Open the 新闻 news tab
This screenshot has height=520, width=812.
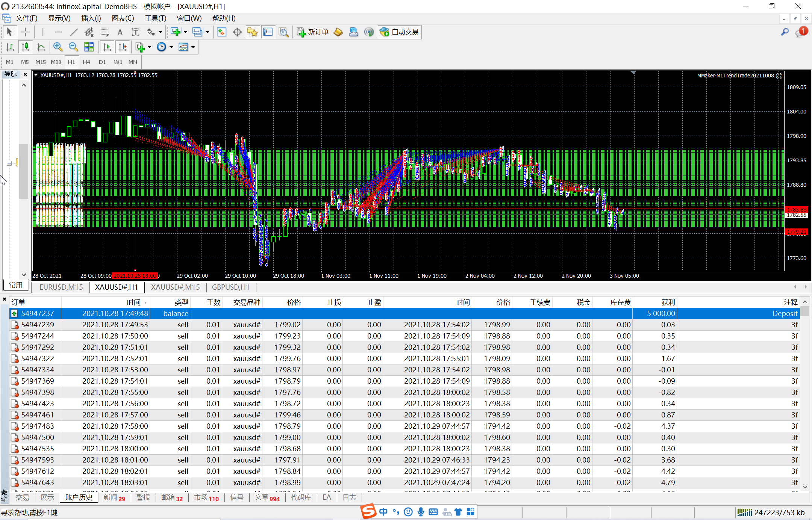(114, 497)
